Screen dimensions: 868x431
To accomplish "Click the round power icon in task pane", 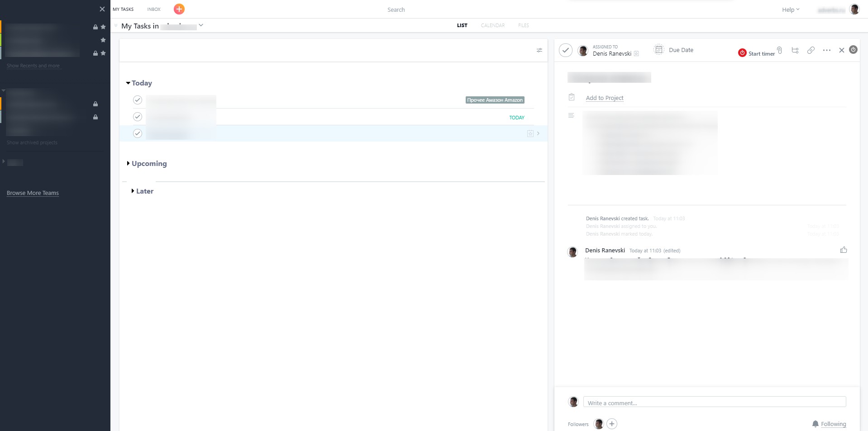I will (853, 50).
